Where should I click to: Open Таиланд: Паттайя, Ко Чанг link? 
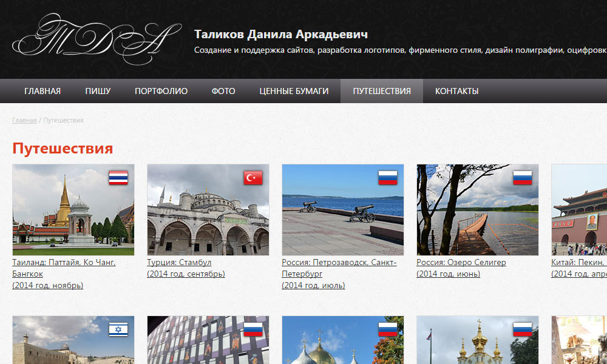[64, 263]
